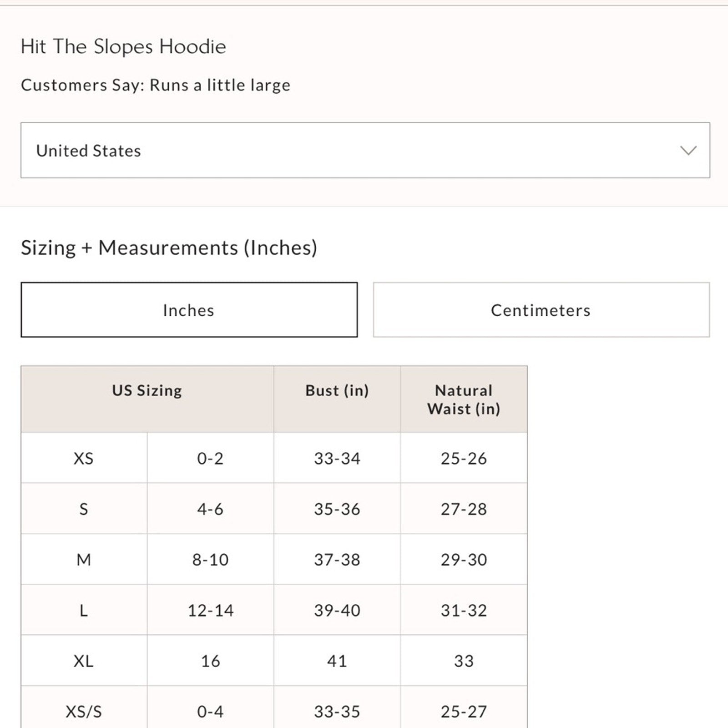This screenshot has height=728, width=728.
Task: Select the XS size cell
Action: [x=84, y=458]
